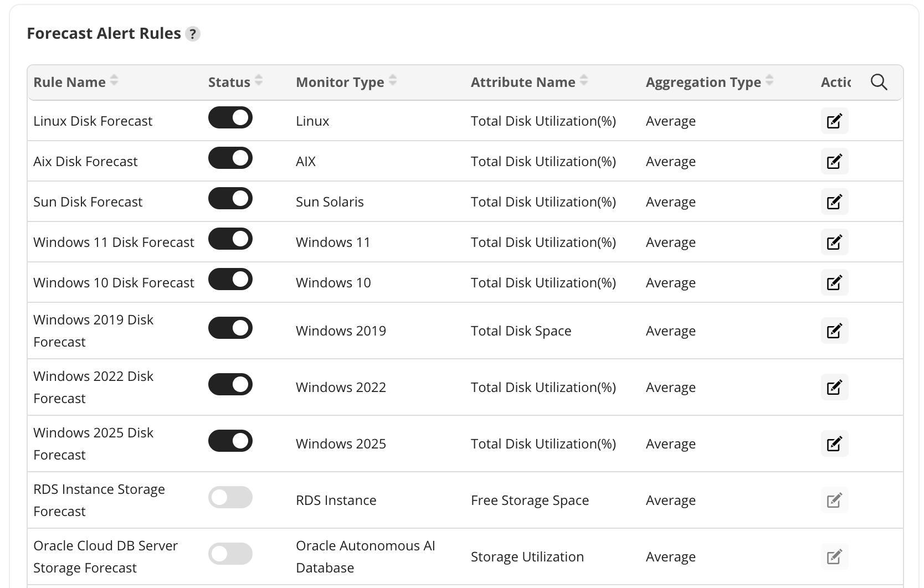Sort table by Rule Name column
924x588 pixels.
point(114,81)
